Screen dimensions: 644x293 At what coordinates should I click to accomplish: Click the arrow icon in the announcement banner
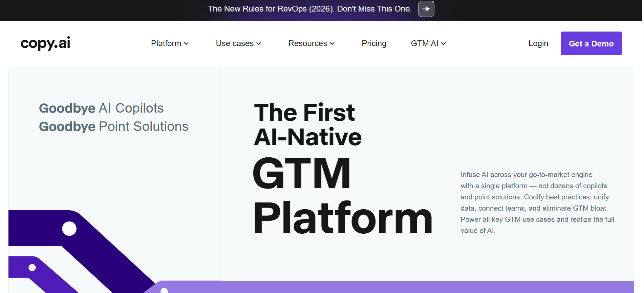[426, 9]
